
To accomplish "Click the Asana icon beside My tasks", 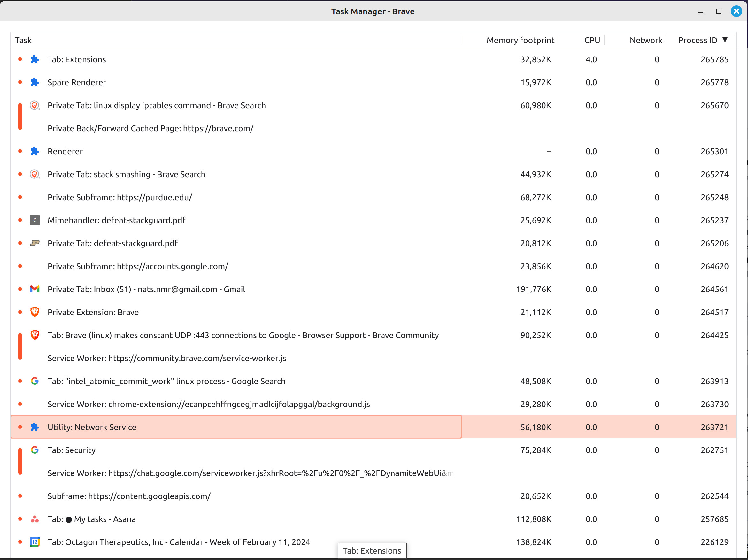I will point(35,519).
